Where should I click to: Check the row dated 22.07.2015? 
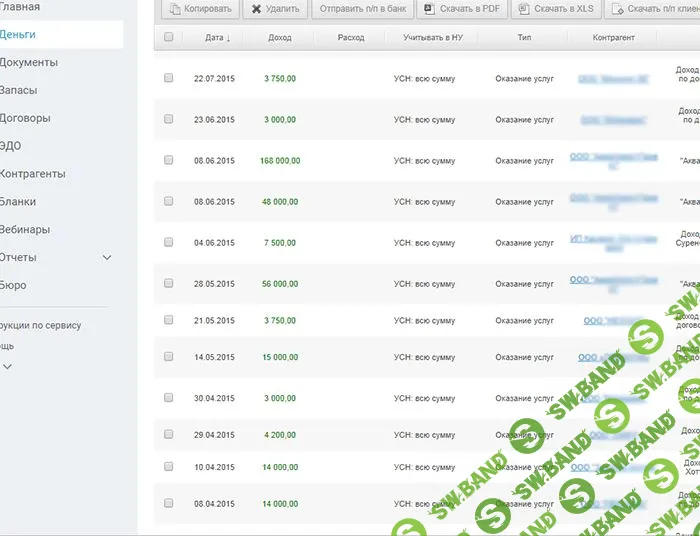tap(168, 77)
